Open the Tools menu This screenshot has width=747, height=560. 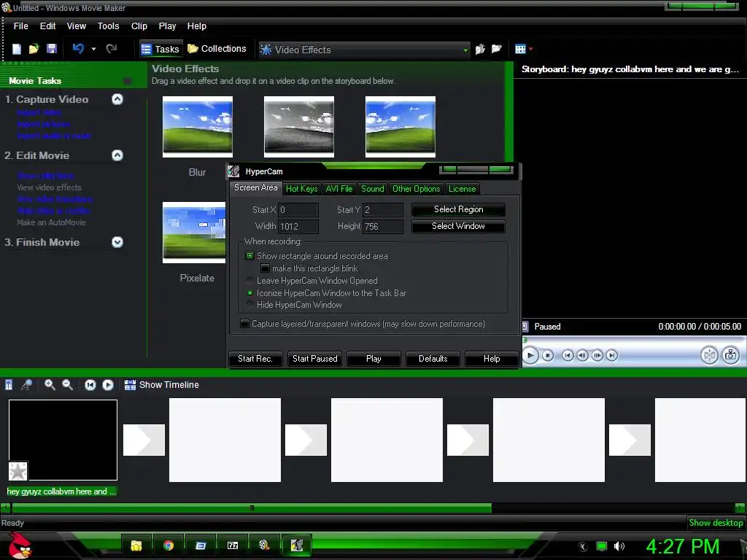coord(108,26)
